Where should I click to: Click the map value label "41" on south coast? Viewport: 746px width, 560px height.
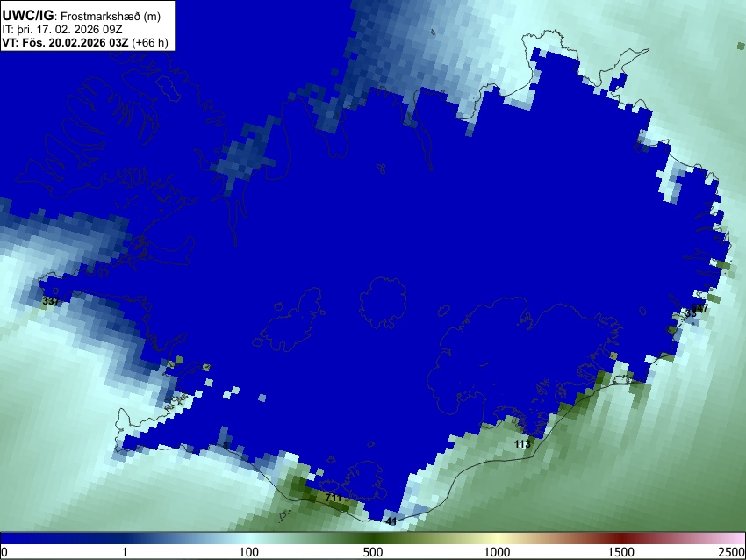pyautogui.click(x=391, y=521)
